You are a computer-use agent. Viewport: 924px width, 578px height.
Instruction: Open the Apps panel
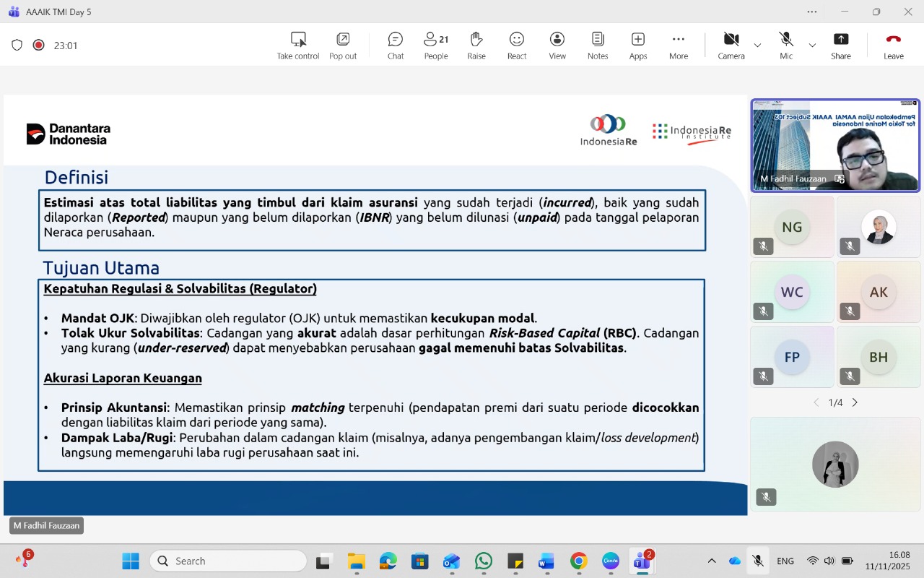(x=637, y=46)
